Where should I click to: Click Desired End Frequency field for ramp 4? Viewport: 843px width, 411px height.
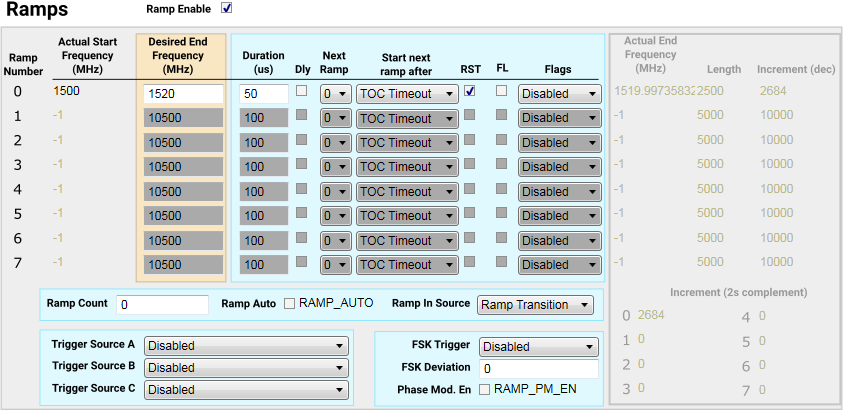(x=183, y=192)
